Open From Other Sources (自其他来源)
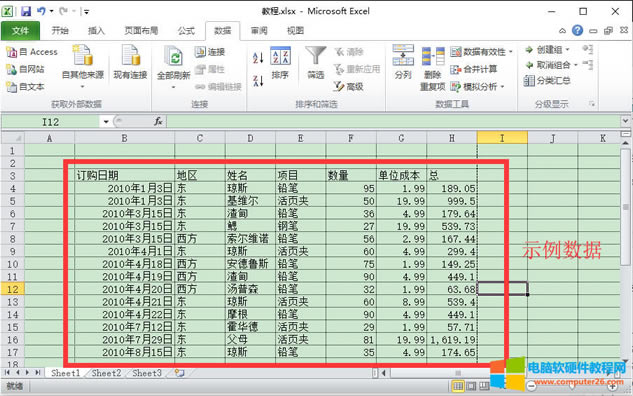 pyautogui.click(x=83, y=67)
